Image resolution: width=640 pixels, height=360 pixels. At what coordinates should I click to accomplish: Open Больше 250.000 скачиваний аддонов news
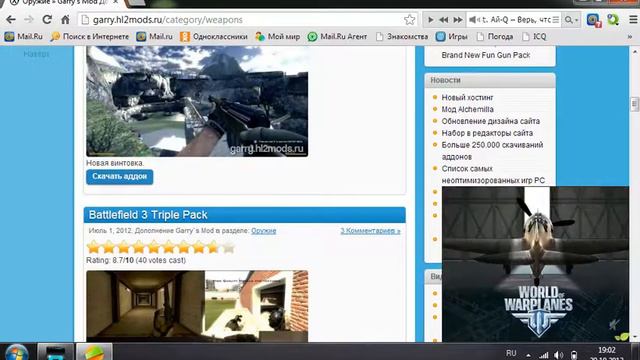[492, 151]
